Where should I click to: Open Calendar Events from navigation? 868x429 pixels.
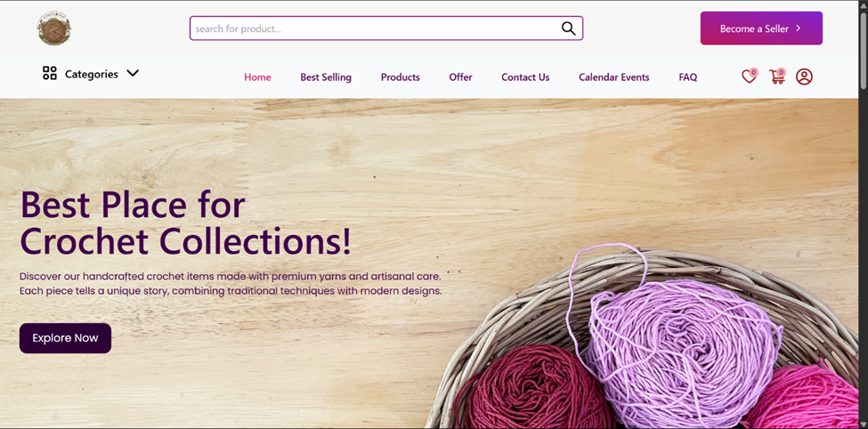614,77
